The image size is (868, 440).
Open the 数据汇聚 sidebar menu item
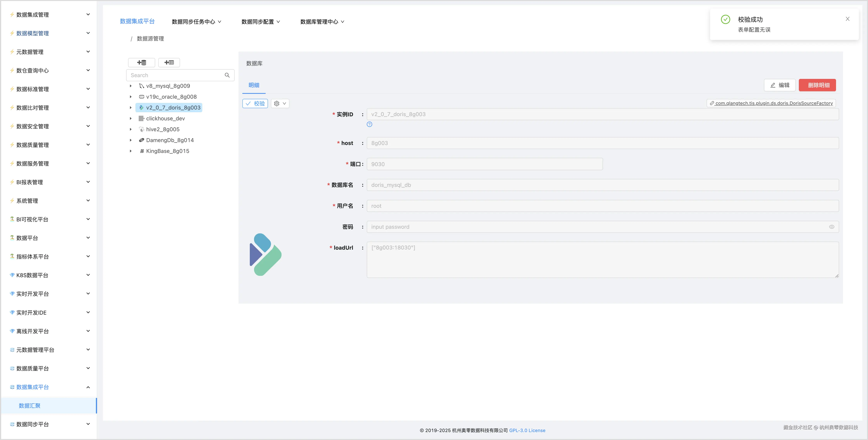pos(30,406)
